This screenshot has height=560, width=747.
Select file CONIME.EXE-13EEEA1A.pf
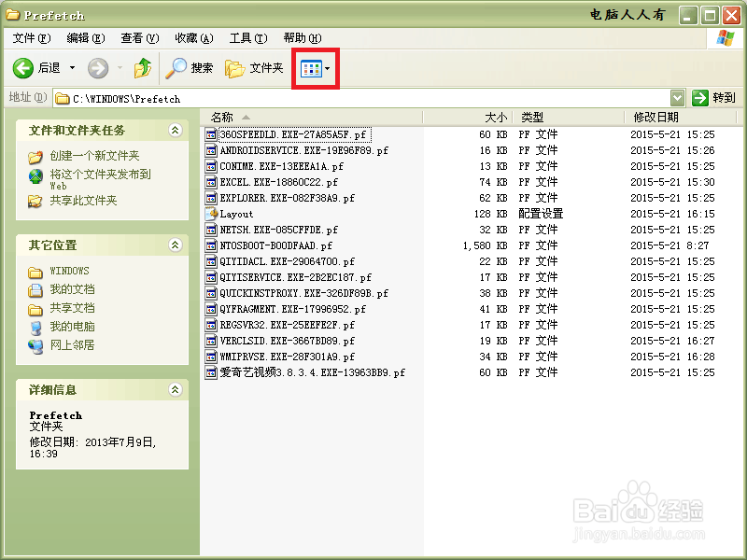pyautogui.click(x=282, y=166)
